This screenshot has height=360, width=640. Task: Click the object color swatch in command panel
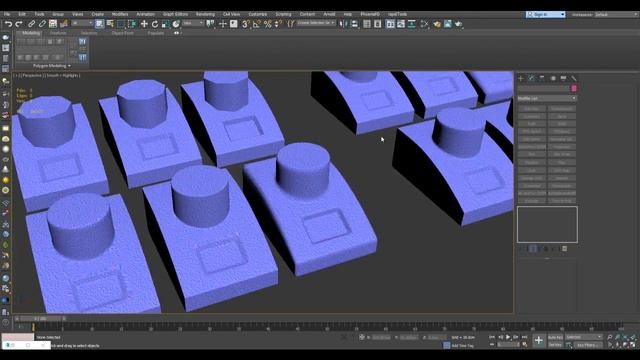[x=574, y=89]
